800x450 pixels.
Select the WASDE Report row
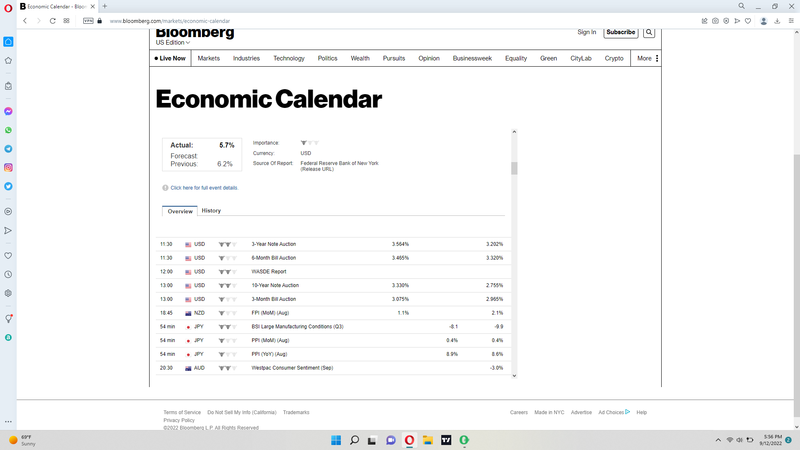pos(332,272)
